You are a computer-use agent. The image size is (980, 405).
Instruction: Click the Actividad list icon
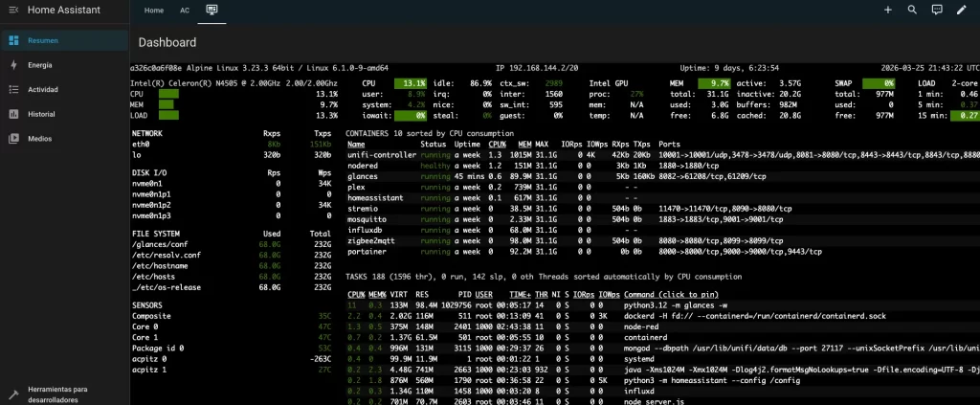13,89
